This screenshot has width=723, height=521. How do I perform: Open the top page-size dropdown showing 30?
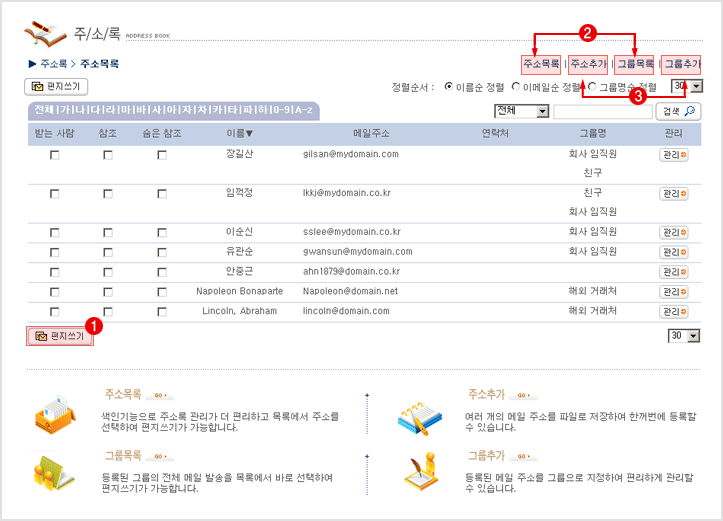686,87
